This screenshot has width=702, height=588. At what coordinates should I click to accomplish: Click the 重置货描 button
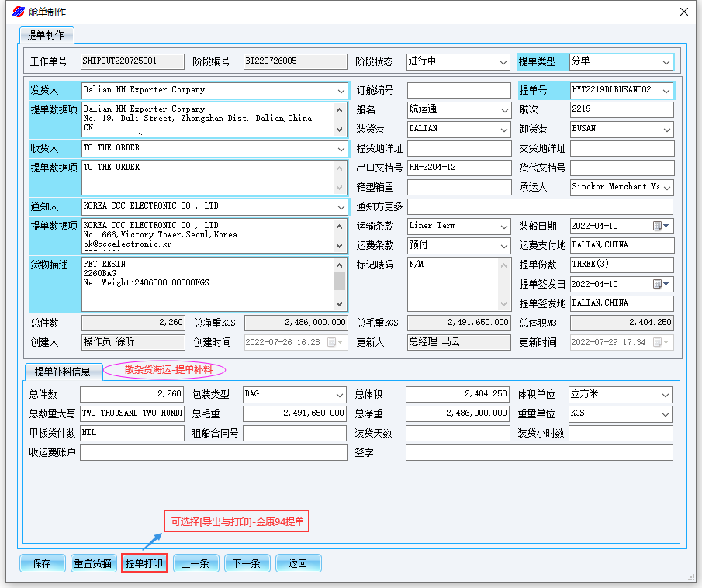pos(92,563)
